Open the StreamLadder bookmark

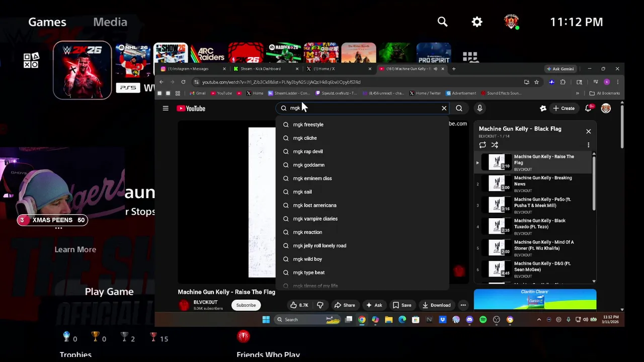pos(289,93)
